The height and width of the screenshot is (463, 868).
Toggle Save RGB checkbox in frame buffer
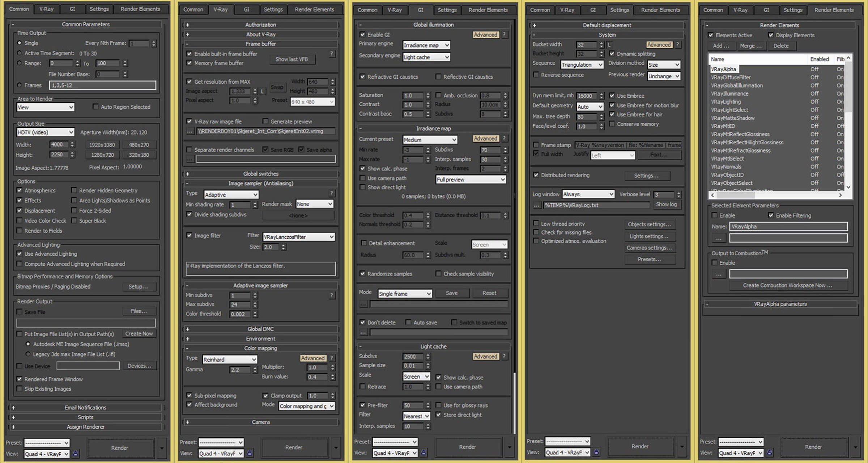click(262, 150)
